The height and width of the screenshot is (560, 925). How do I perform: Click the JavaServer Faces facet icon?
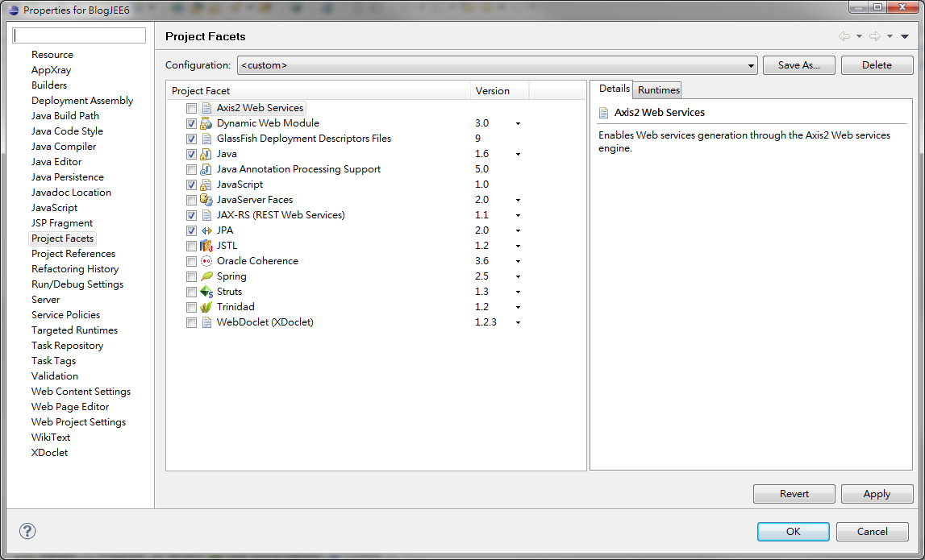point(206,200)
